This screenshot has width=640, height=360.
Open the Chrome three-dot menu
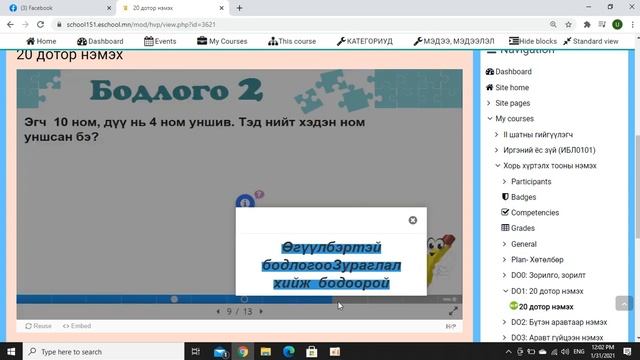point(632,24)
